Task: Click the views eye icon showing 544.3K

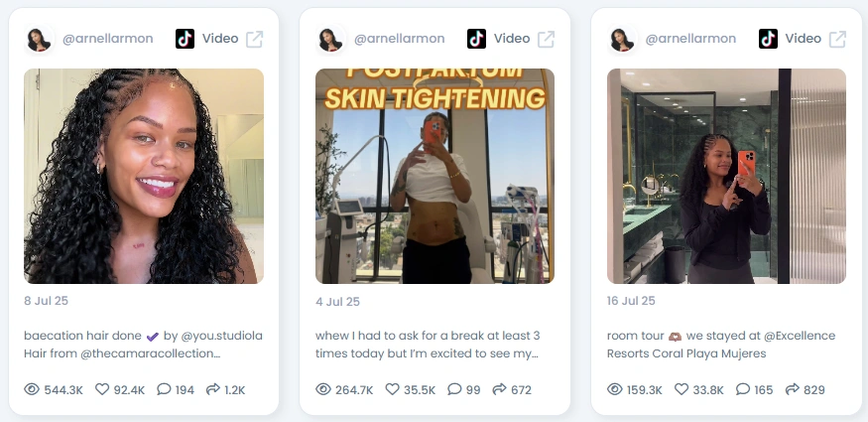Action: click(x=32, y=389)
